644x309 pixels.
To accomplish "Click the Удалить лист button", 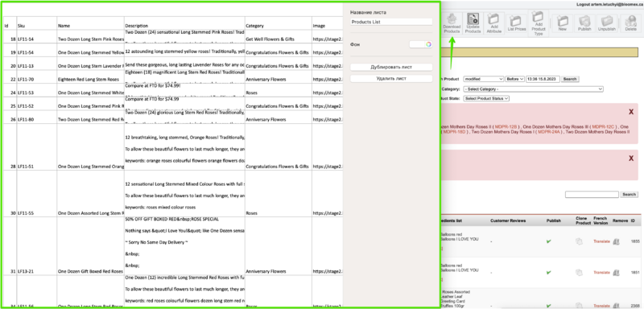I will [391, 78].
